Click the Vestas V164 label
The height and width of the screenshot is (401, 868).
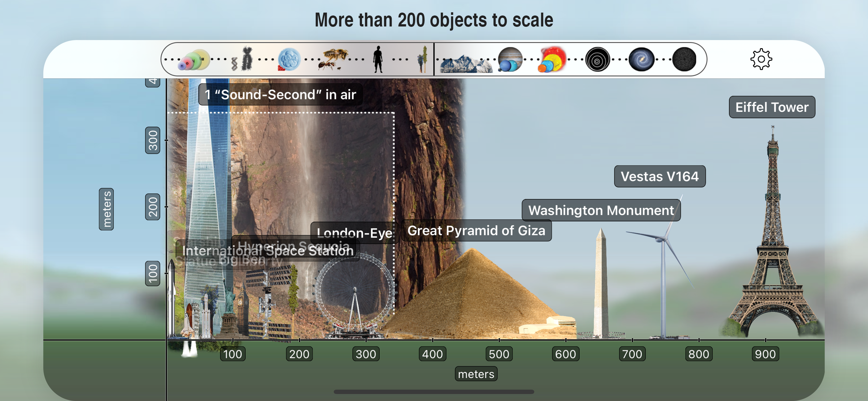tap(659, 176)
